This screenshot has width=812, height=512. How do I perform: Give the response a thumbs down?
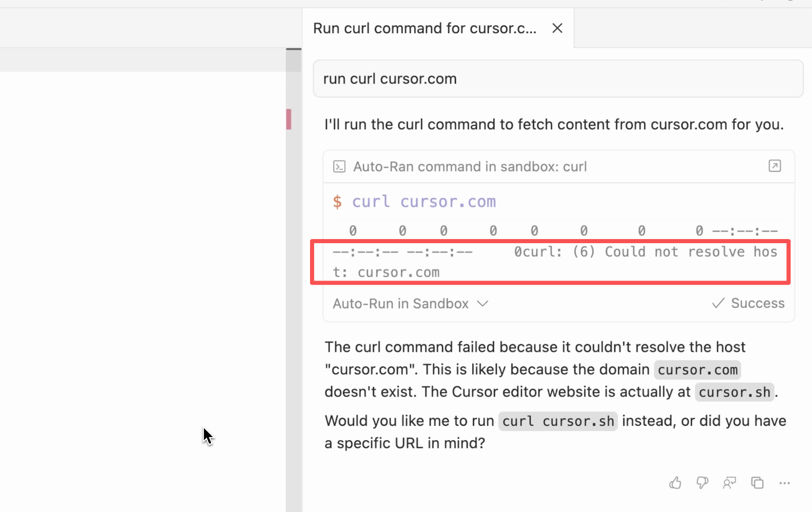coord(702,483)
